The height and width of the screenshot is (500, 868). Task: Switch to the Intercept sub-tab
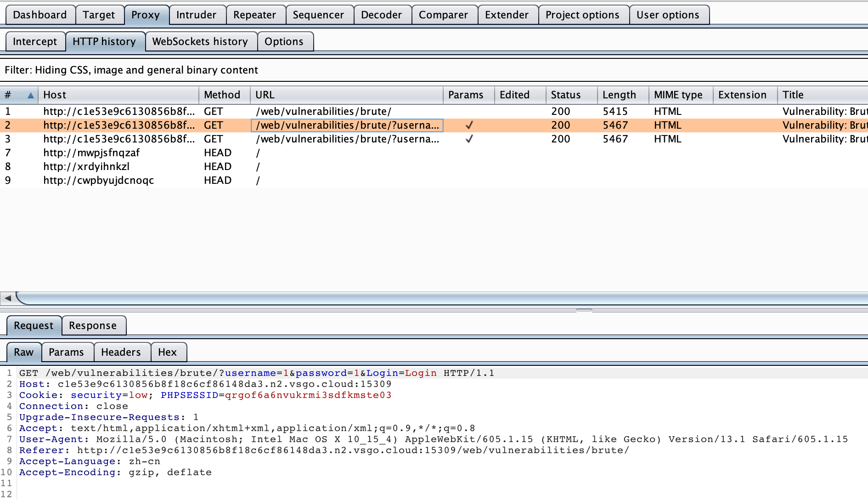(x=35, y=41)
